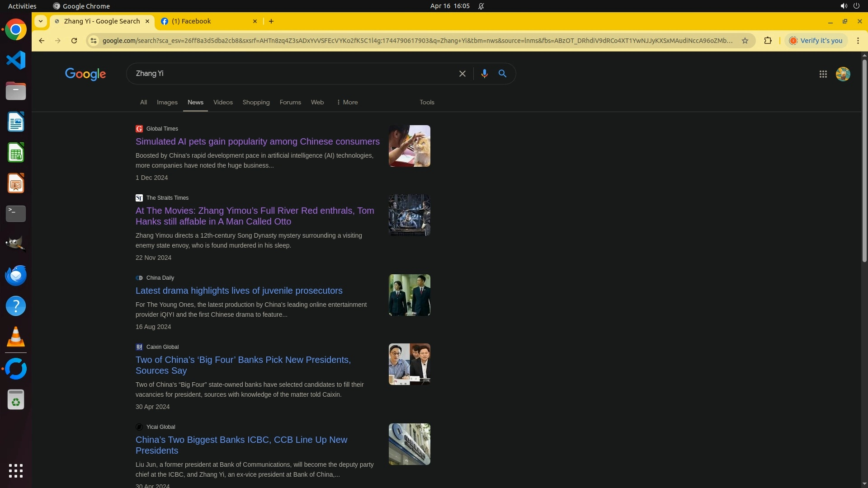This screenshot has height=488, width=868.
Task: Reload the current page
Action: (74, 41)
